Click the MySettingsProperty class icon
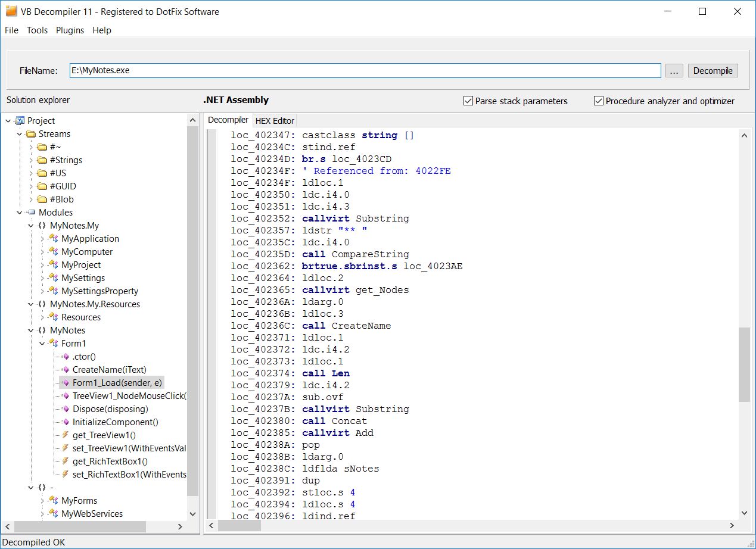 54,291
